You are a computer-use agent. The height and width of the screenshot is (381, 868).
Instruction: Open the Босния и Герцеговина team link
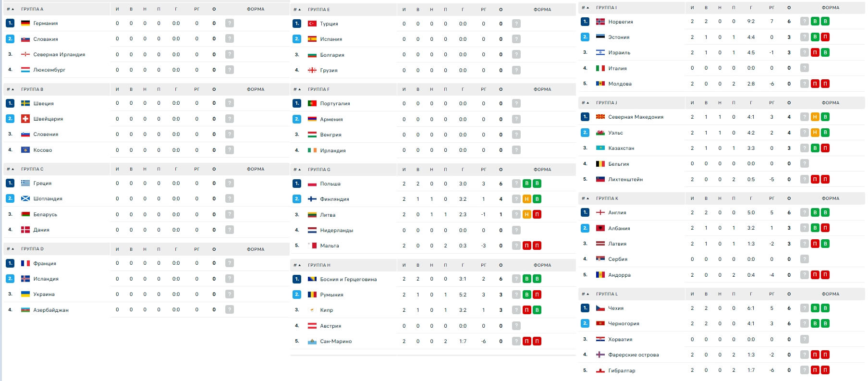coord(348,279)
